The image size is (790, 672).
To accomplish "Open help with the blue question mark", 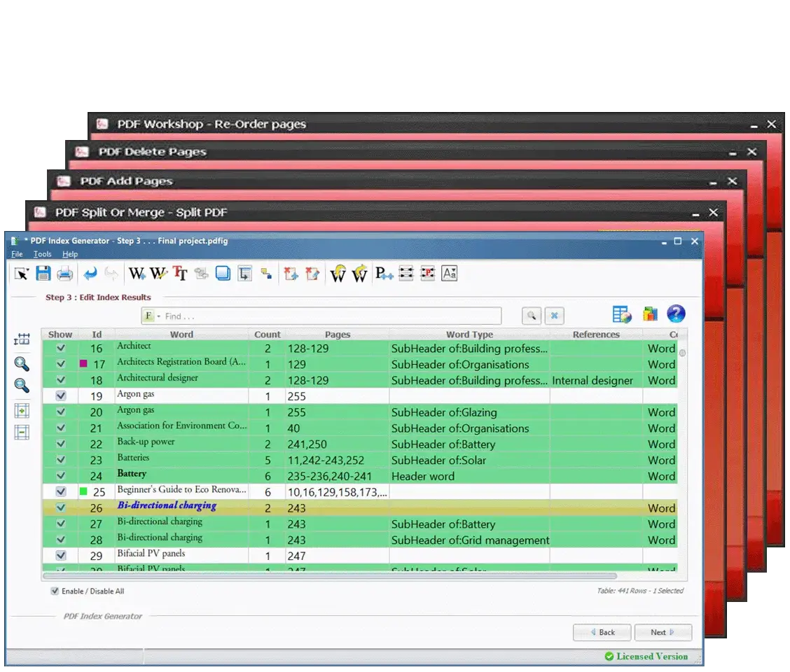I will pyautogui.click(x=676, y=314).
